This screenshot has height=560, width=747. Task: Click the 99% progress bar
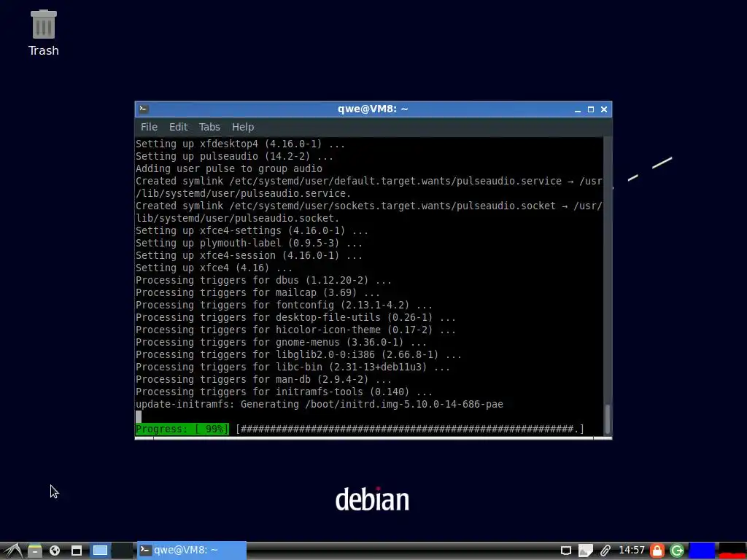coord(410,429)
